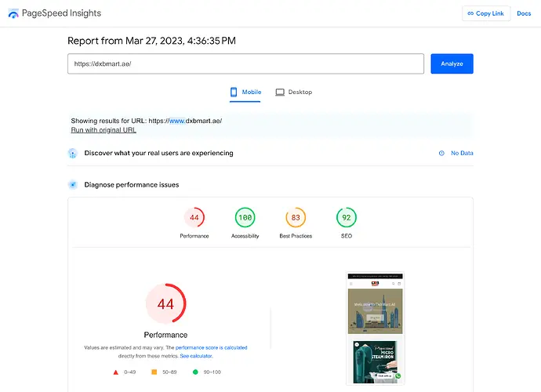Screen dimensions: 541x392
Task: Click the mobile phone icon
Action: [234, 93]
